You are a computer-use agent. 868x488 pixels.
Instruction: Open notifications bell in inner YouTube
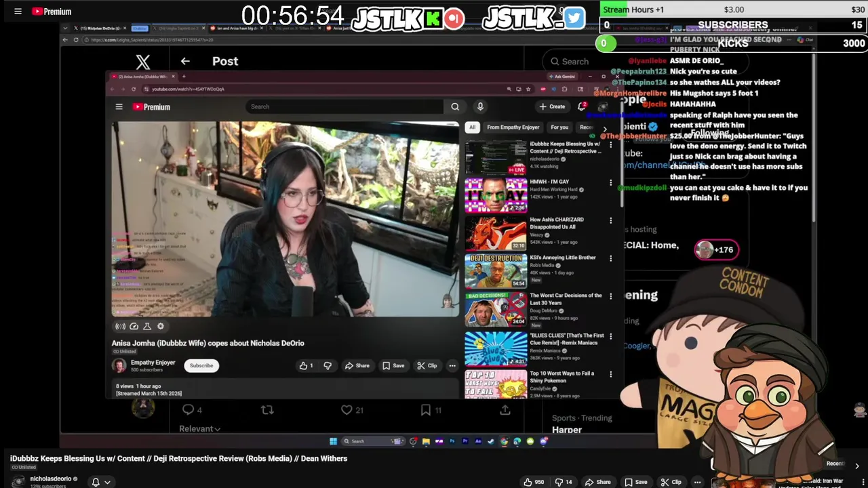click(x=582, y=106)
